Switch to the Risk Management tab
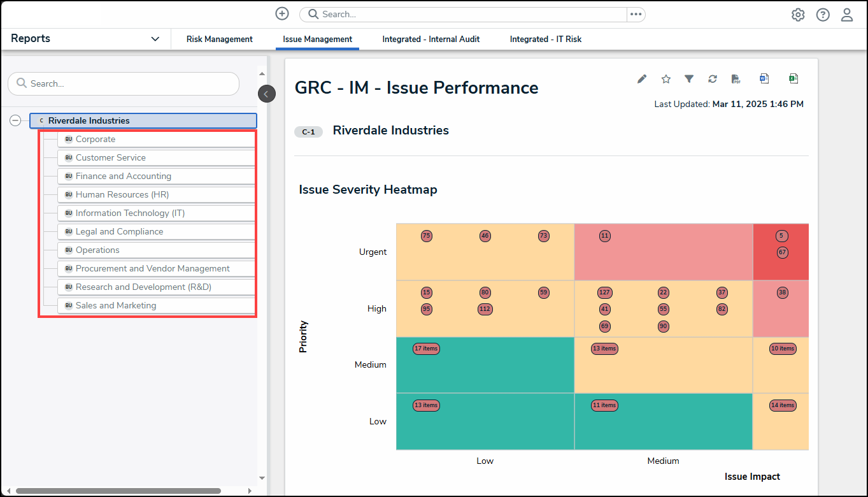 pyautogui.click(x=219, y=40)
